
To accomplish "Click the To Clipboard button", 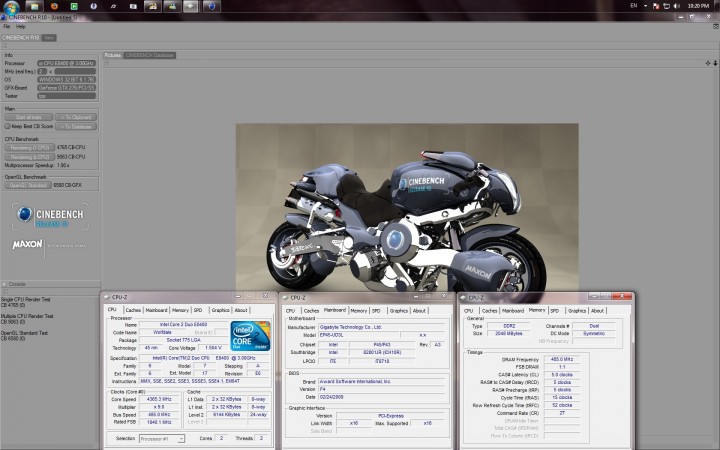I will coord(76,117).
